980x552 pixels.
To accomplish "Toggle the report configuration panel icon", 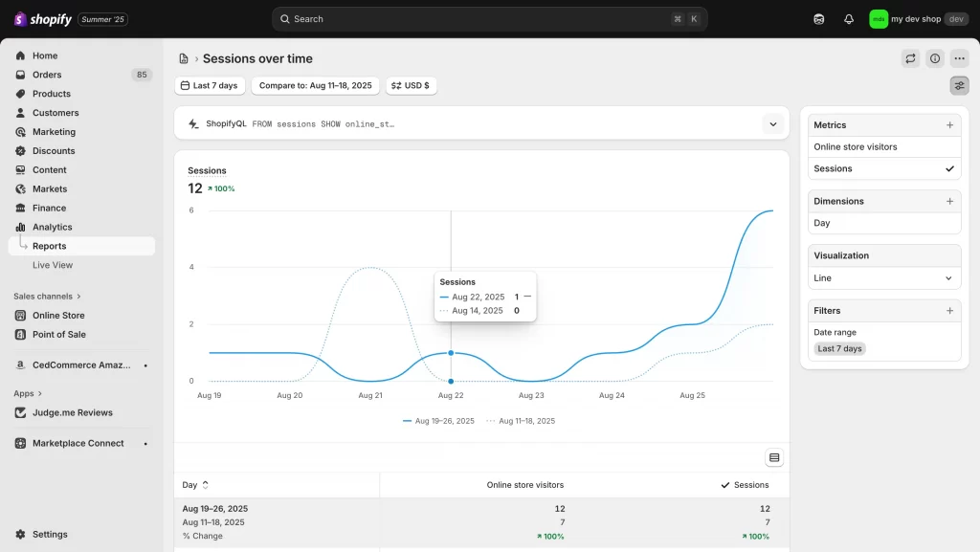I will [x=959, y=85].
